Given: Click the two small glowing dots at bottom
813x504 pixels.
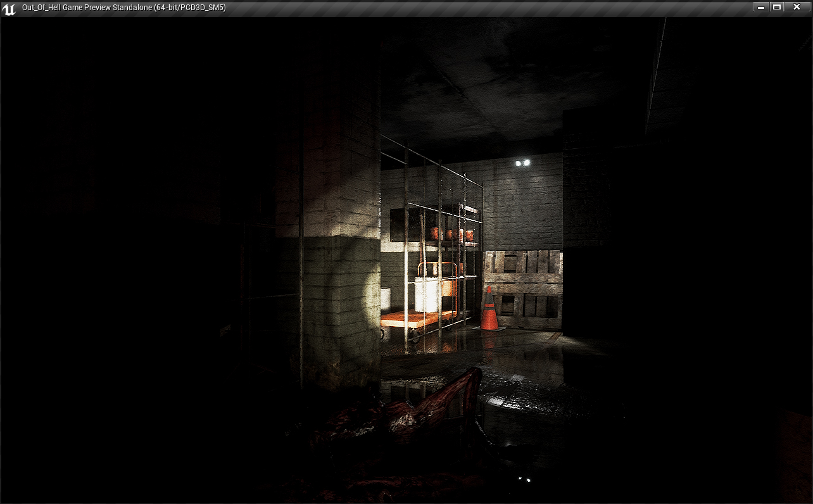Looking at the screenshot, I should (x=524, y=479).
